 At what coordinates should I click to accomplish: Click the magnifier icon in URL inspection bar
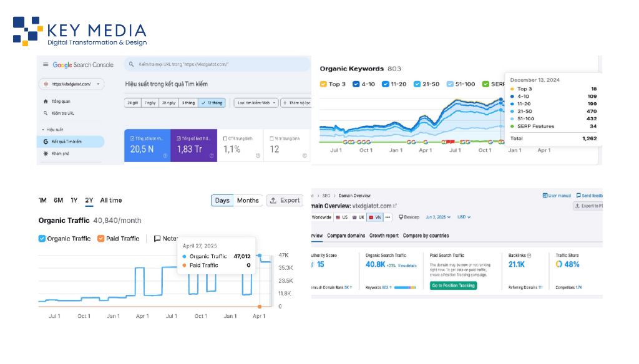[131, 64]
